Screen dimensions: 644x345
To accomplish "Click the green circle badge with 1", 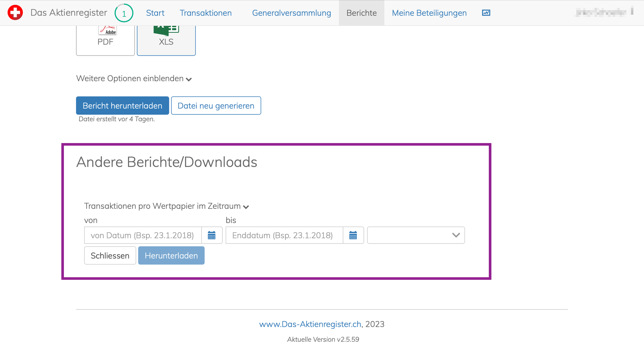I will 124,13.
